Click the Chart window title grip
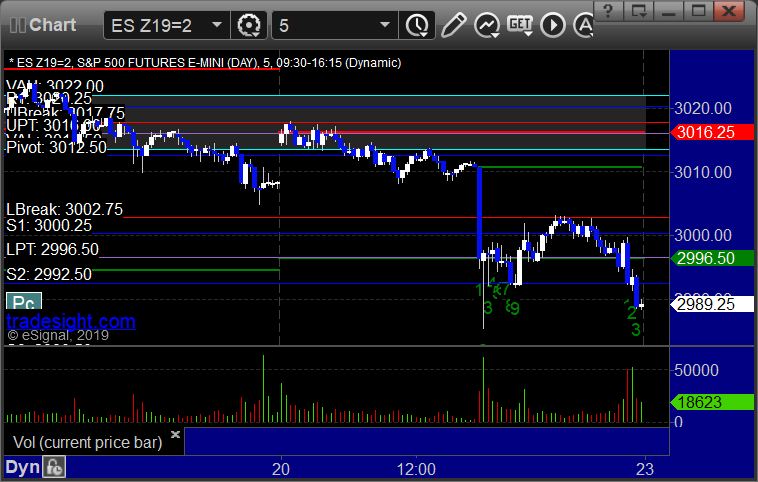Screen dimensions: 758x482 coord(17,25)
